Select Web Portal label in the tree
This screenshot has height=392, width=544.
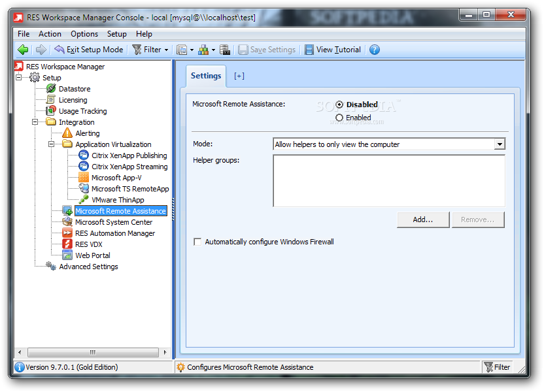93,255
